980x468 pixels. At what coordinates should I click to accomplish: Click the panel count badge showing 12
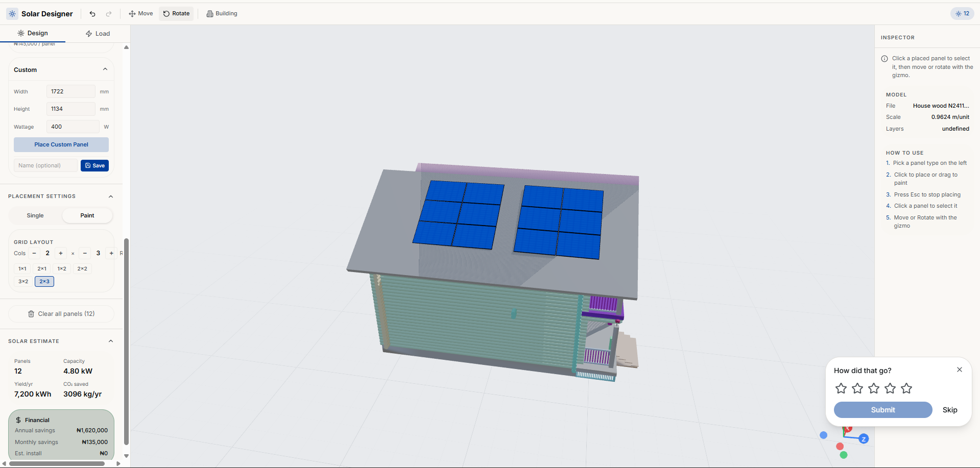(x=962, y=14)
